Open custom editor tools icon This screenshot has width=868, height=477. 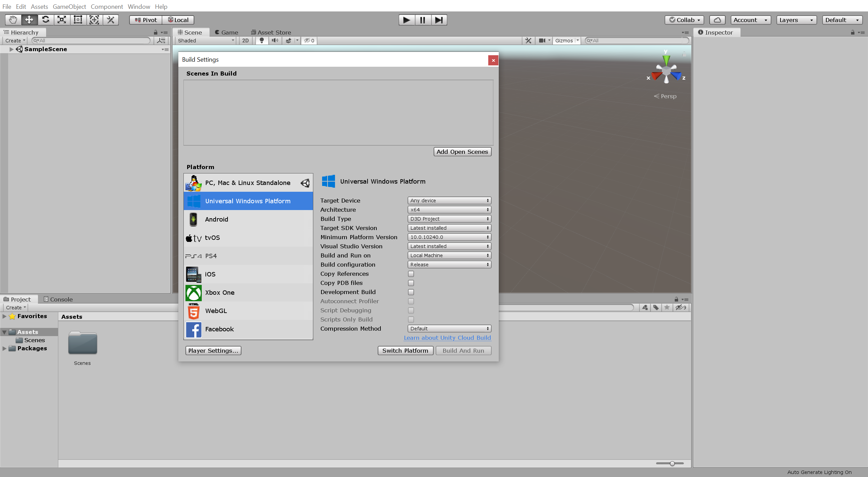click(111, 20)
